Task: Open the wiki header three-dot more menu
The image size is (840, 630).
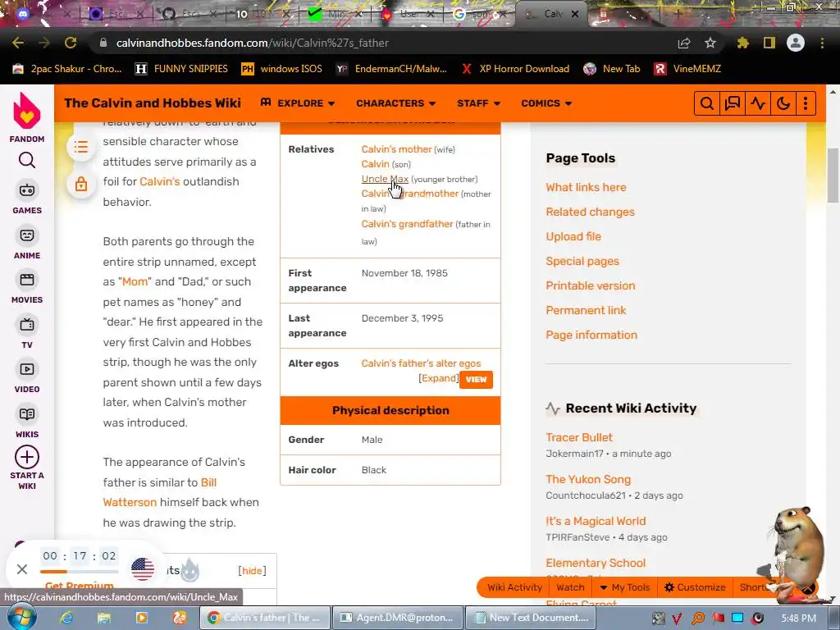Action: tap(806, 103)
